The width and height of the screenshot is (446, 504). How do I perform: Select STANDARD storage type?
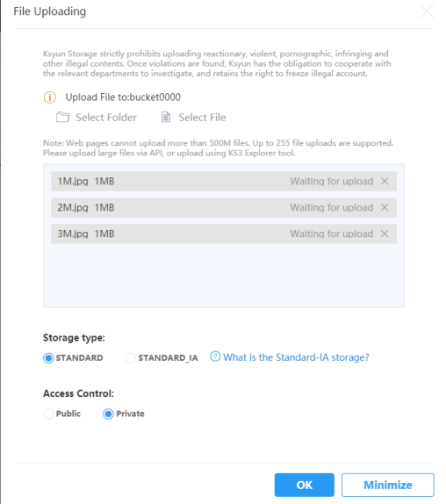pos(48,357)
